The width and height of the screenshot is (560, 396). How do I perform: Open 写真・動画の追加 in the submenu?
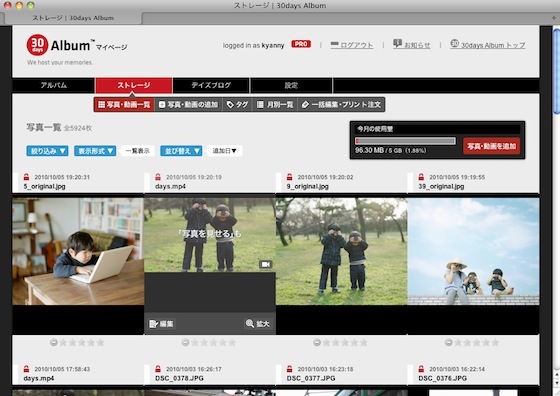coord(188,105)
